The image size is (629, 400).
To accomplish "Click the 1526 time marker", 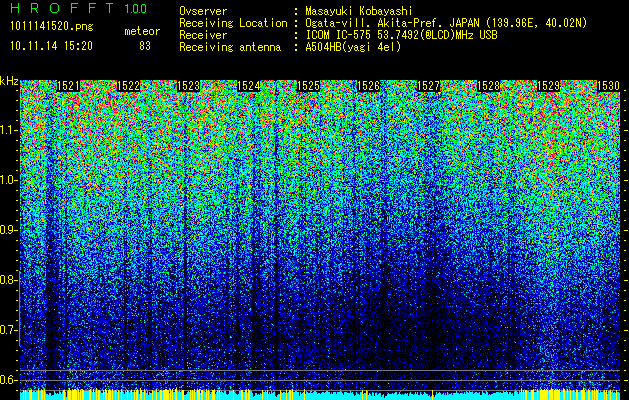I will [368, 86].
